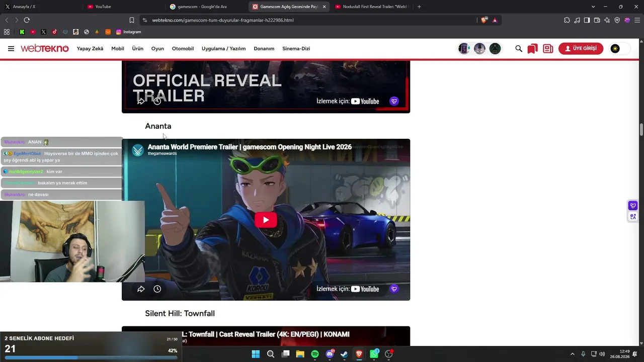Bookmark this page in the address bar
644x362 pixels.
pyautogui.click(x=132, y=20)
